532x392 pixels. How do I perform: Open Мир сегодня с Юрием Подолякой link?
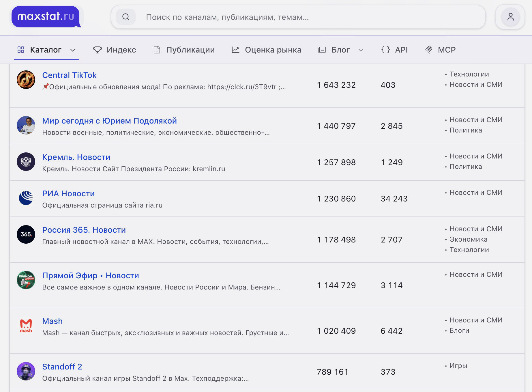(109, 121)
